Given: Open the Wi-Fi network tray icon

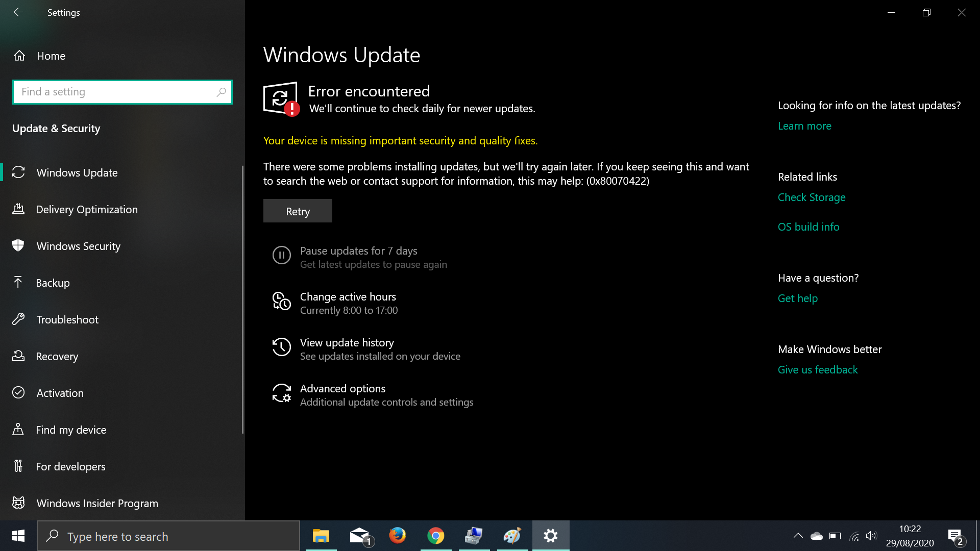Looking at the screenshot, I should pos(854,536).
